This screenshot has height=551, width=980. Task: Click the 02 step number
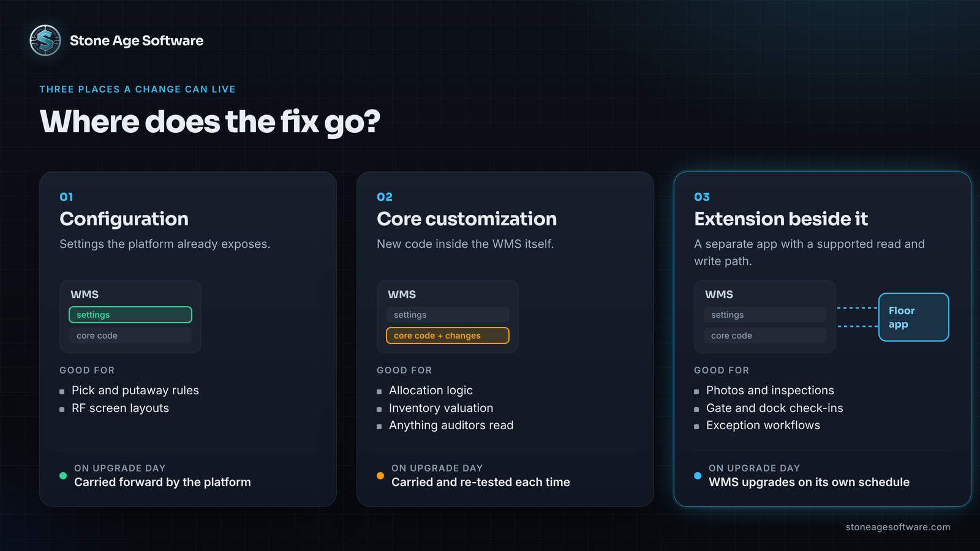pos(385,197)
